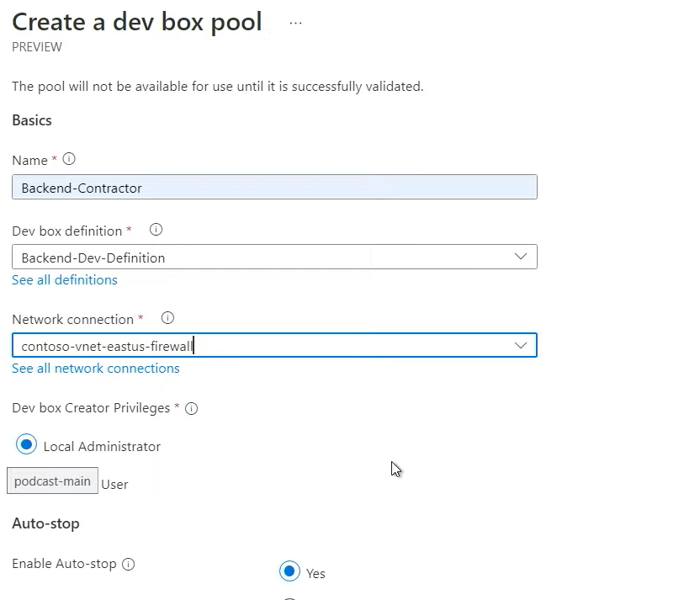This screenshot has height=600, width=700.
Task: Open the Backend-Dev-Definition combo box
Action: 261,257
